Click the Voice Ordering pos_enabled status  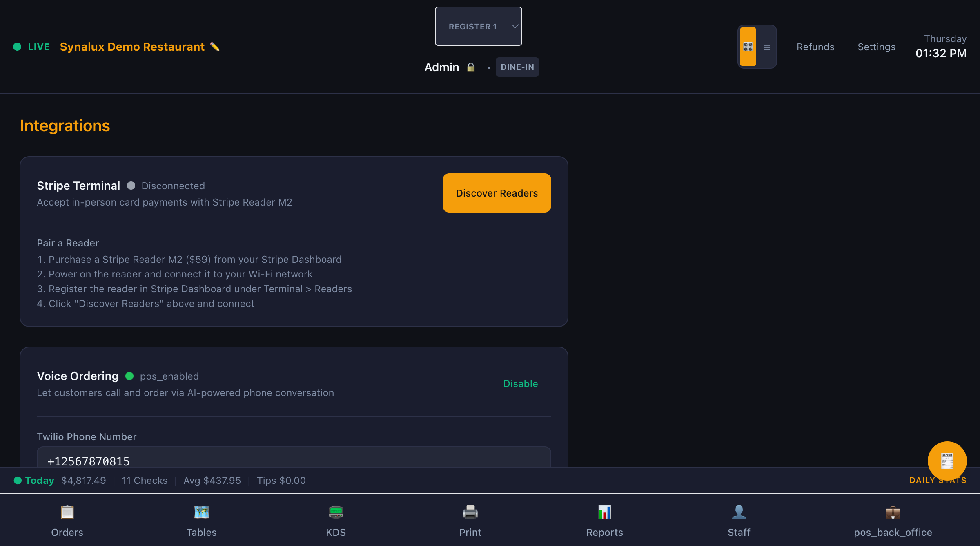[162, 376]
